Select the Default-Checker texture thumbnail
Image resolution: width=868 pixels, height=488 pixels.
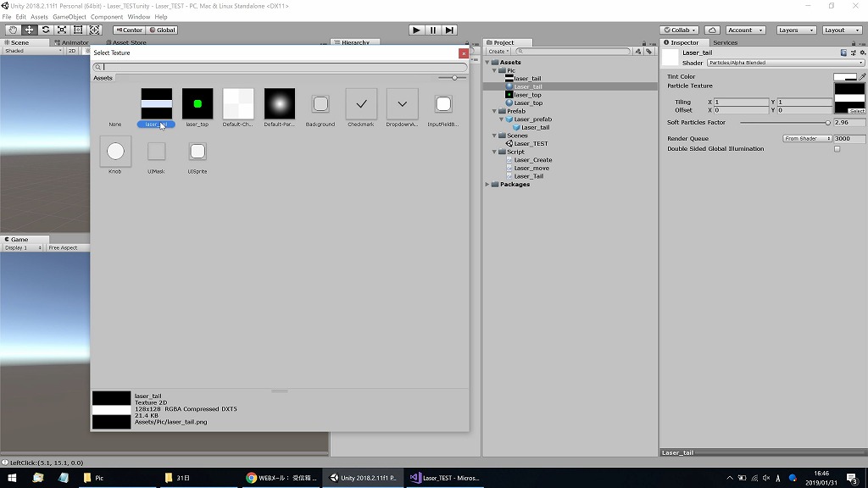point(238,103)
